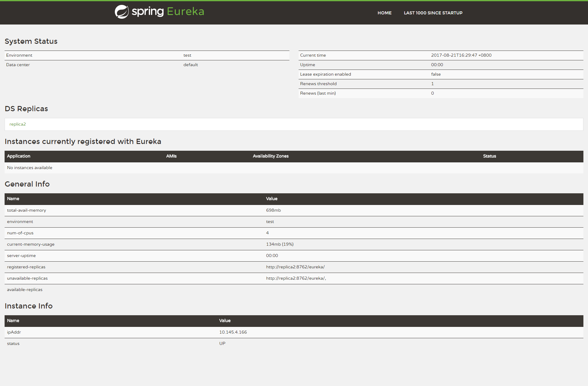
Task: Click the Instance Info Value column header
Action: pos(225,321)
